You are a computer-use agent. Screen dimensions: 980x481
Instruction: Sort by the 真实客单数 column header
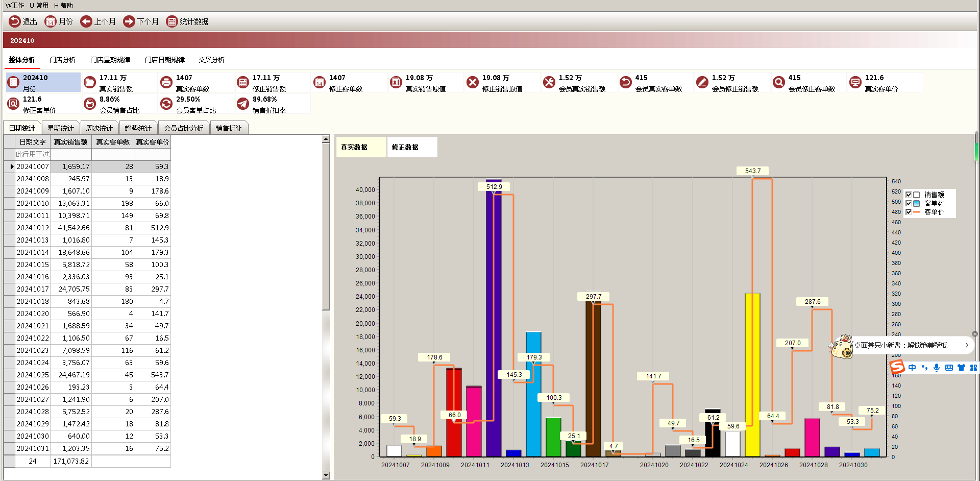tap(113, 142)
